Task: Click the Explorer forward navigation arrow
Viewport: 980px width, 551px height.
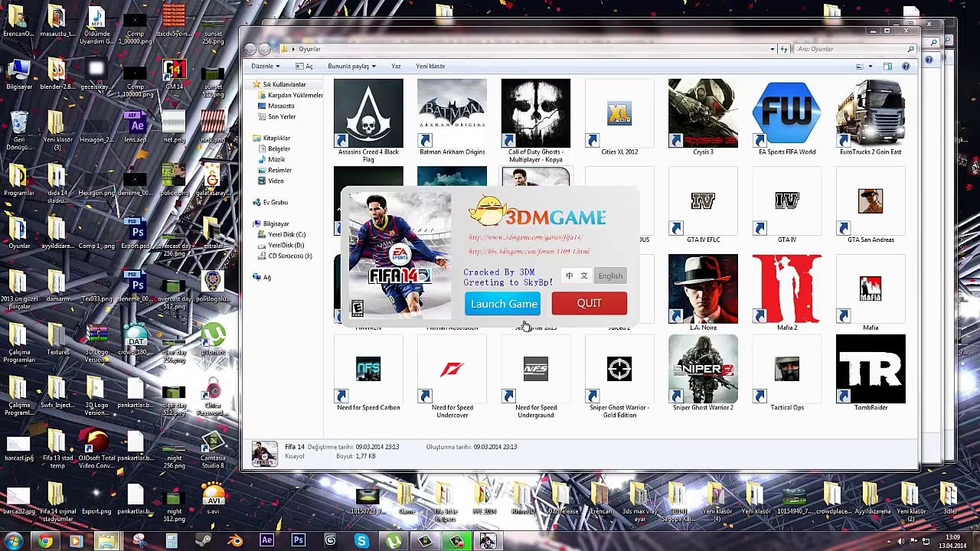Action: coord(265,49)
